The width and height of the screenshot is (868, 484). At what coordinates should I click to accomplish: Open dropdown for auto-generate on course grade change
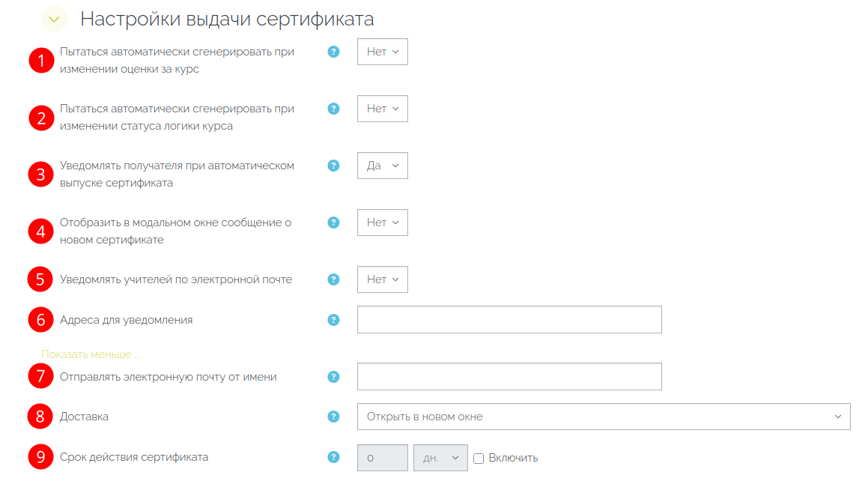coord(382,52)
